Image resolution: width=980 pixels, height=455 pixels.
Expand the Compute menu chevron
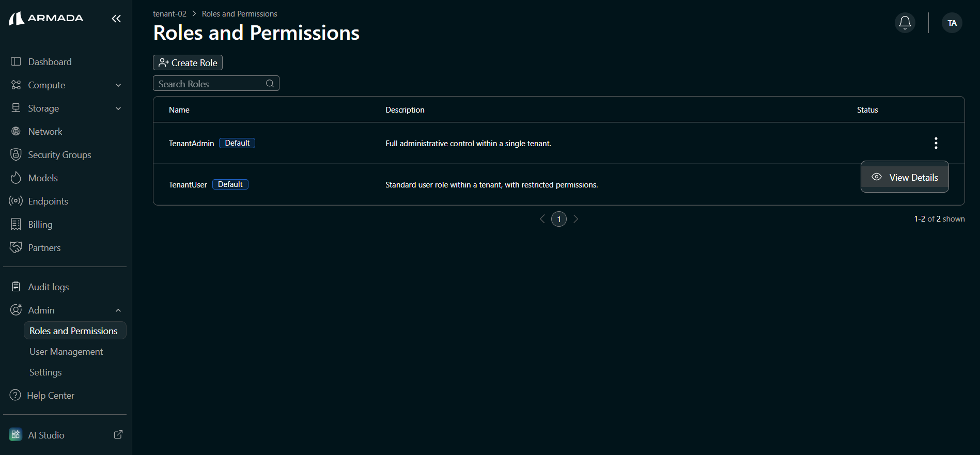[118, 85]
